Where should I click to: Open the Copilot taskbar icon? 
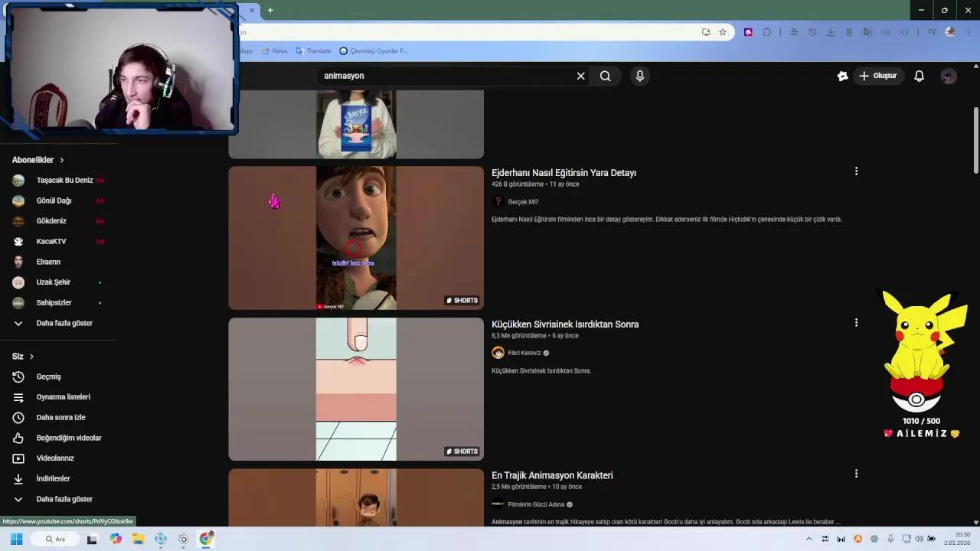pos(116,539)
